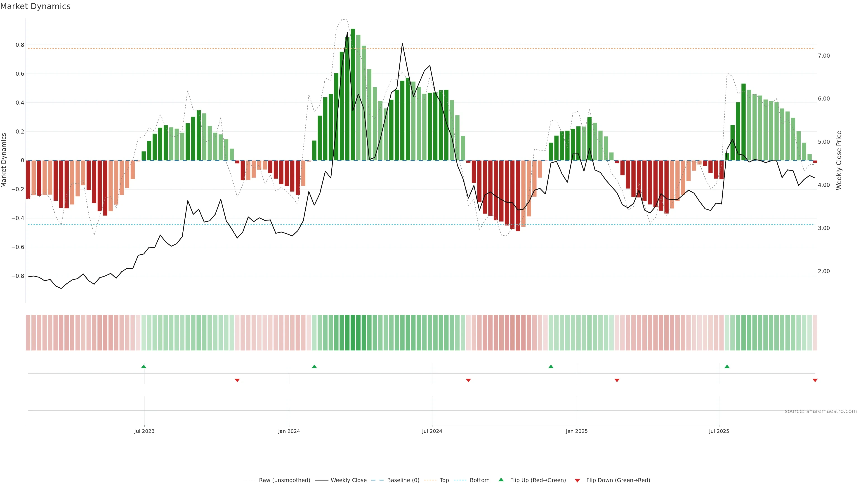Click the red Flip Down marker after Jul 2024
This screenshot has height=488, width=868.
coord(468,380)
